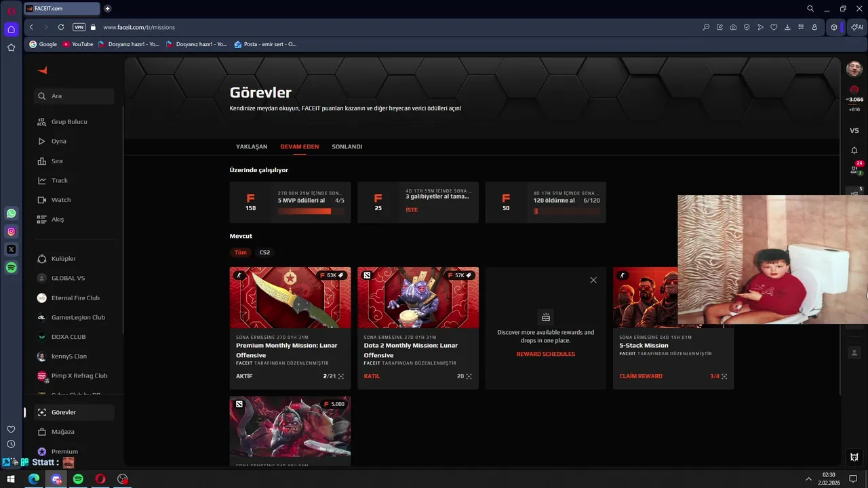Expand the 2/21 progress icon

click(x=341, y=376)
